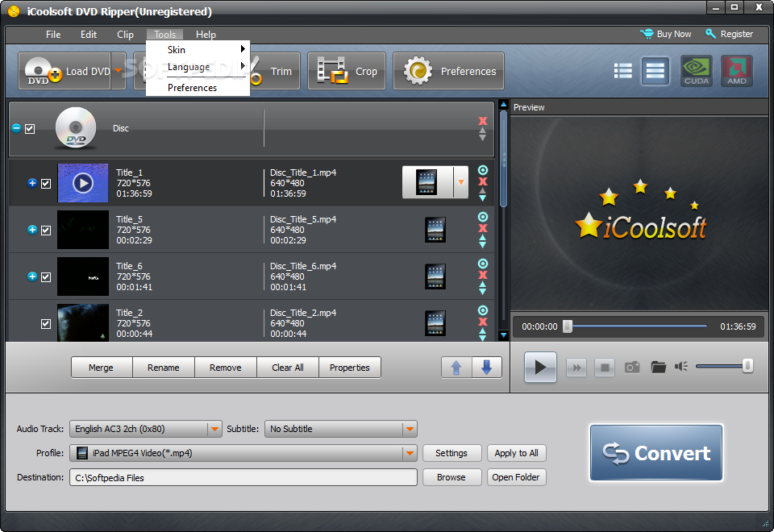Toggle NVIDIA CUDA acceleration
774x532 pixels.
coord(697,71)
